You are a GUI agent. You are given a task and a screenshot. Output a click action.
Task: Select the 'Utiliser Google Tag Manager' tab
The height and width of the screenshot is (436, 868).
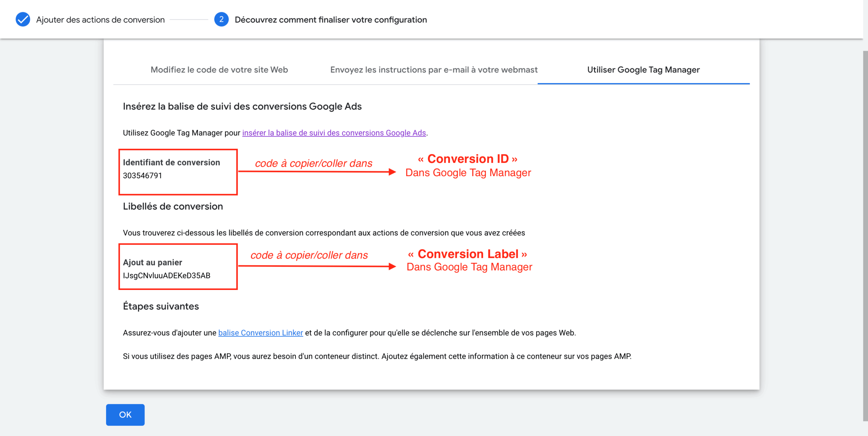point(643,70)
